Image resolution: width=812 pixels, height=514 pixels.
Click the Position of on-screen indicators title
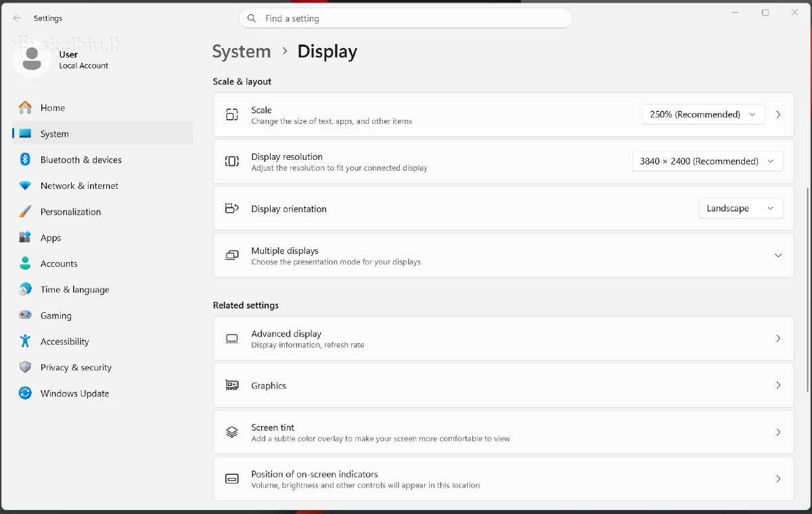315,474
